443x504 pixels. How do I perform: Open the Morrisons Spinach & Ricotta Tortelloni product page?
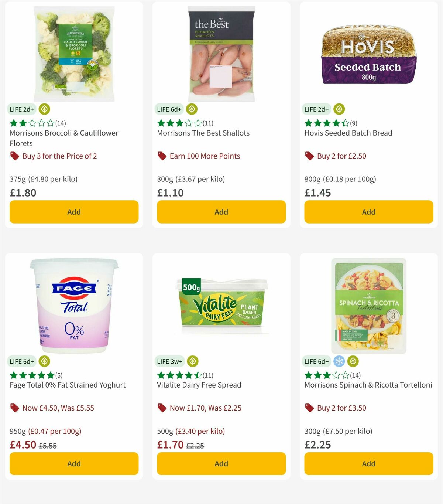[368, 385]
